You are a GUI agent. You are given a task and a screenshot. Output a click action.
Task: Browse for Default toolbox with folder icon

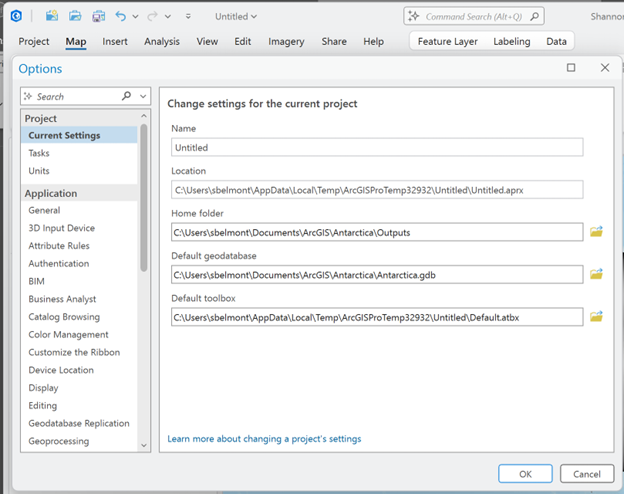[x=596, y=316]
